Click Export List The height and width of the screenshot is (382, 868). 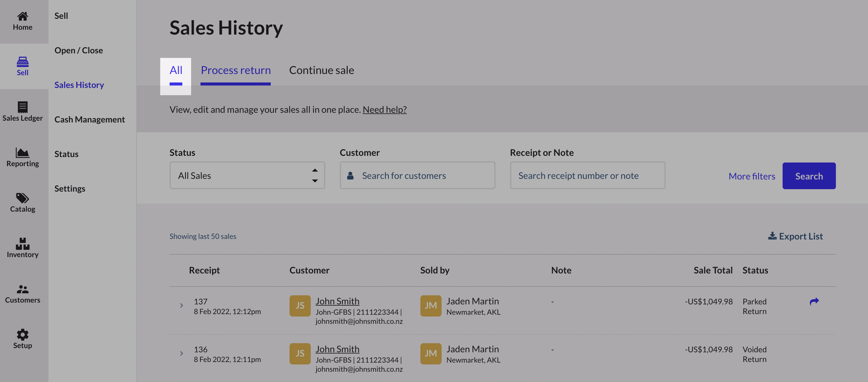click(796, 236)
